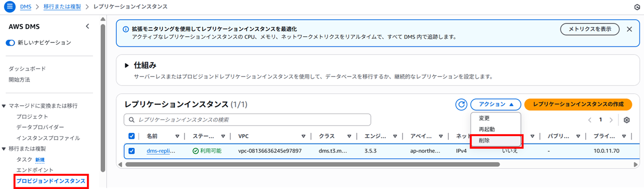Screen dimensions: 644x189
Task: Click the dms.t3.m class cell
Action: pos(333,151)
